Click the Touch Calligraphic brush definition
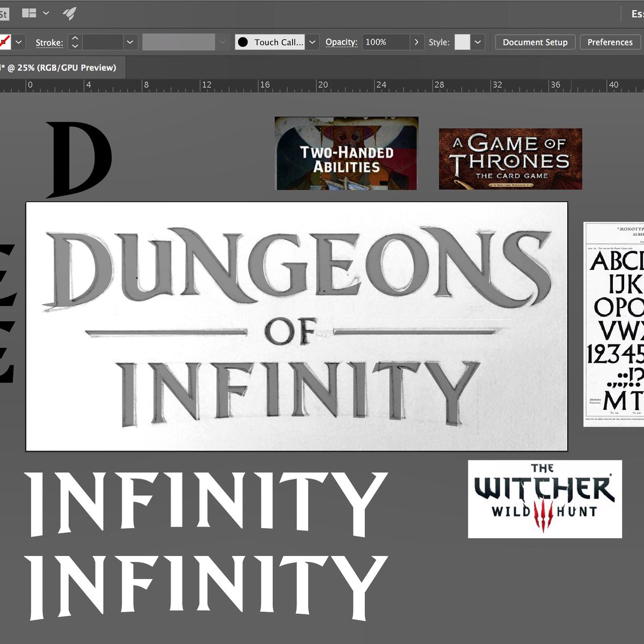 point(270,42)
